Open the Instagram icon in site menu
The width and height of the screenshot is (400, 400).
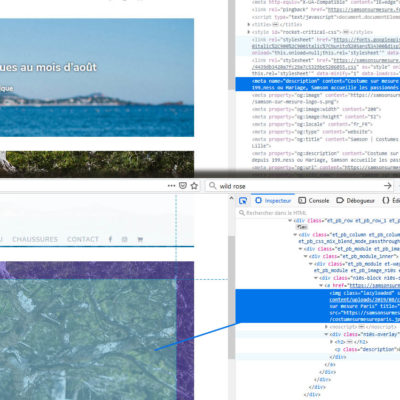(x=125, y=239)
